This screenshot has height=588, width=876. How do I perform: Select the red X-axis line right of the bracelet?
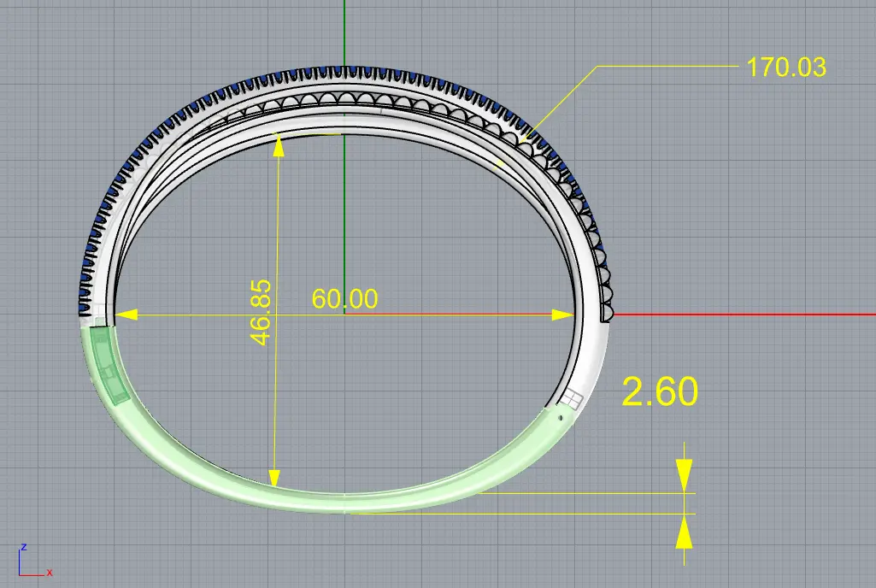[x=744, y=314]
